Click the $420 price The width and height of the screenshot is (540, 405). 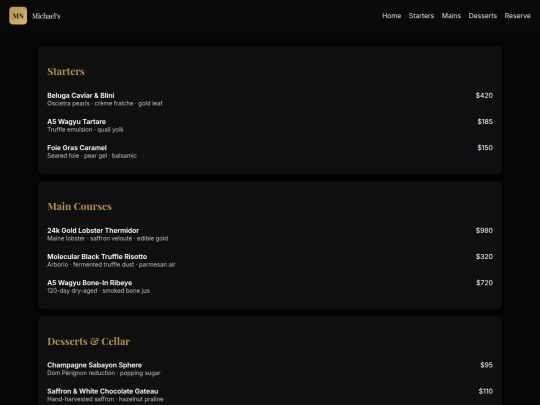484,95
